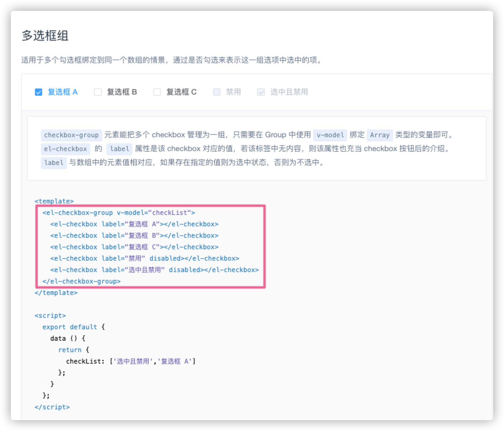The image size is (504, 431).
Task: Click the data () { code line
Action: coord(68,339)
